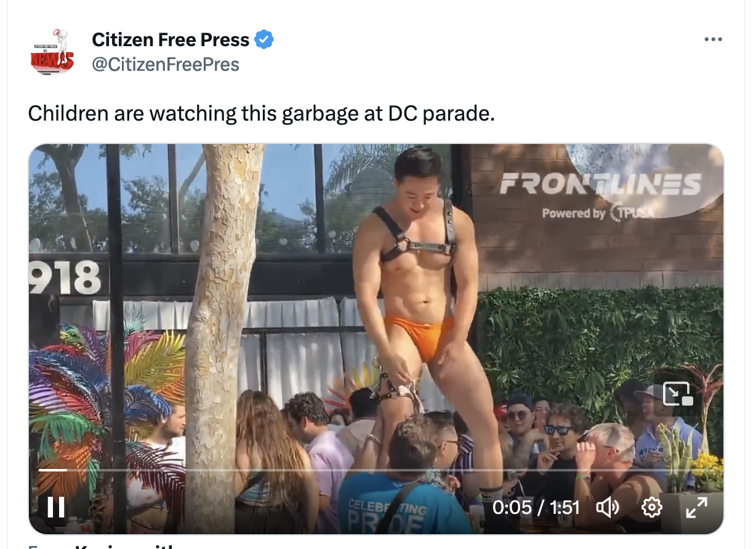This screenshot has height=549, width=756.
Task: Mute the video using the speaker icon
Action: click(x=608, y=507)
